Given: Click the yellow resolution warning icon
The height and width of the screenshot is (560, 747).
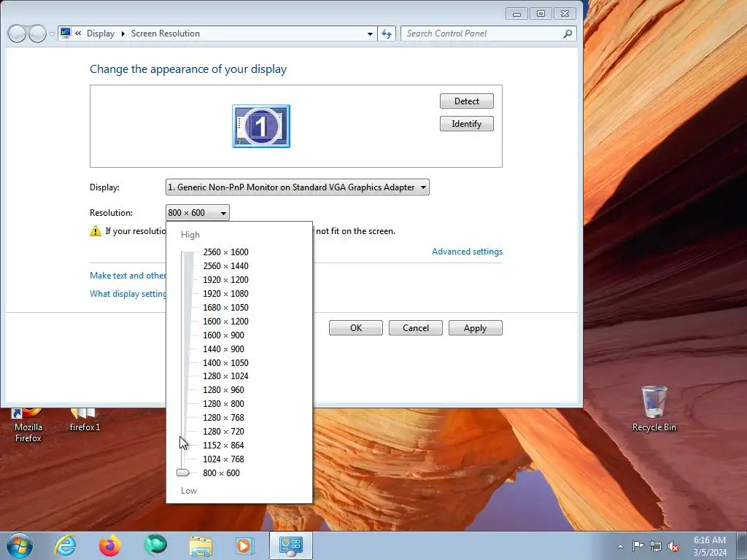Looking at the screenshot, I should 96,231.
